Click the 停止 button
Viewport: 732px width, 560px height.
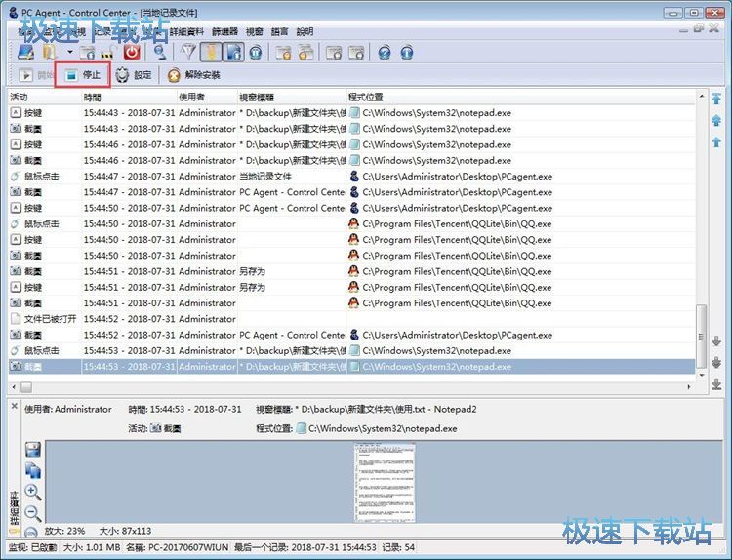[x=82, y=75]
